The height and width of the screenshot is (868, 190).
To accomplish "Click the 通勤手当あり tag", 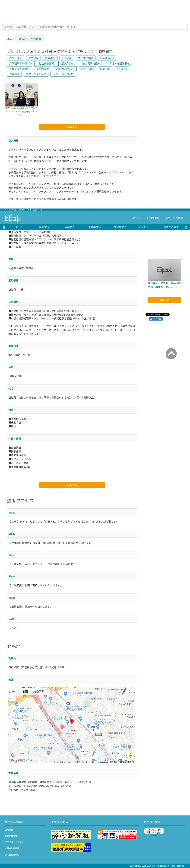I will coord(68,63).
